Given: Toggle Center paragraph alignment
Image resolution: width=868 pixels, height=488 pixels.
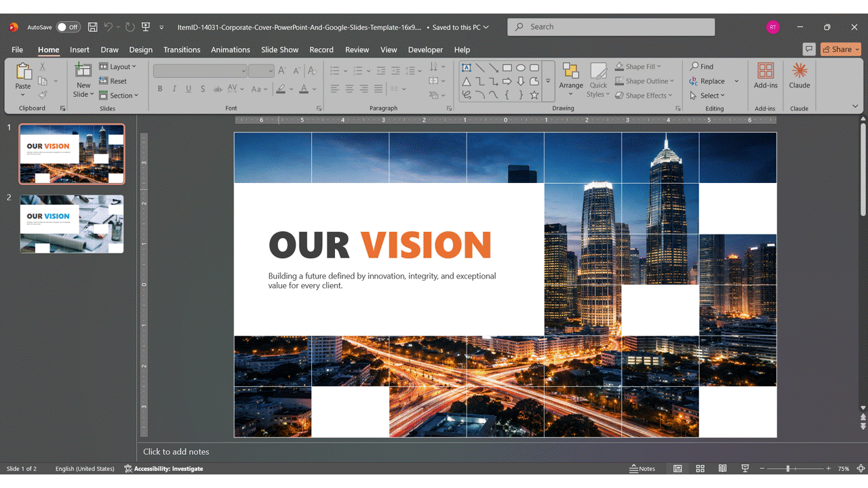Looking at the screenshot, I should pyautogui.click(x=349, y=89).
